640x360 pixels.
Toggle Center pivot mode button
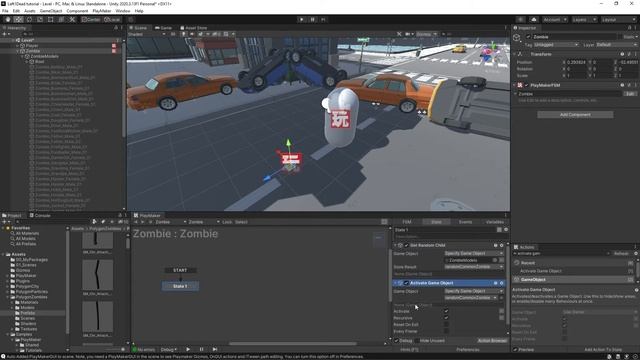tap(91, 19)
